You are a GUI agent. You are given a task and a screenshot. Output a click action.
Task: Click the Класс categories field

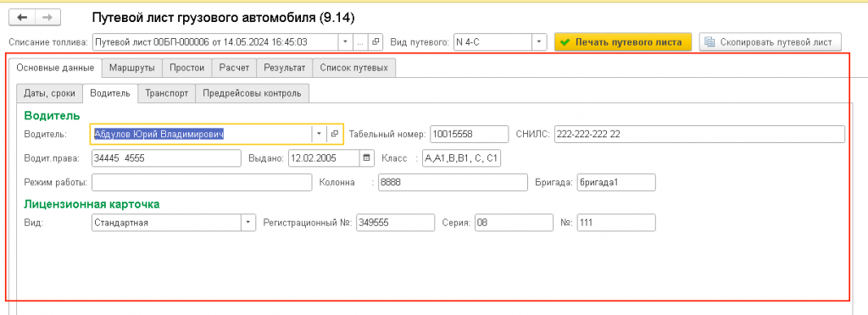tap(461, 158)
